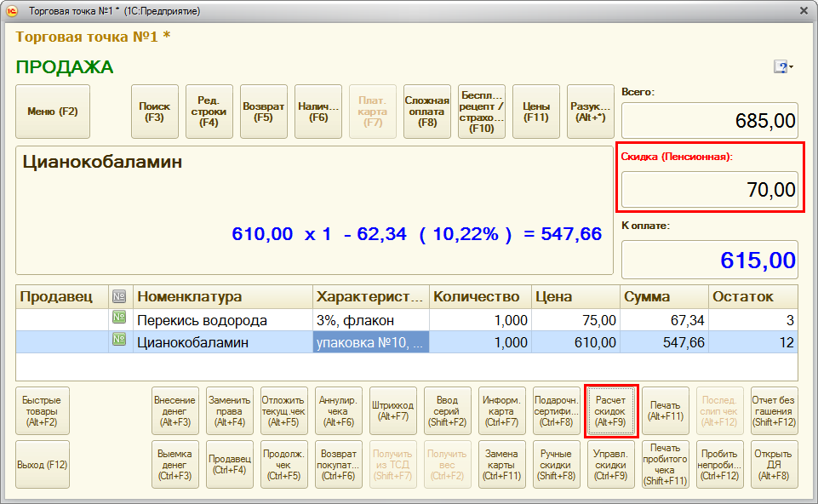Click the Номенклатура column header
This screenshot has width=818, height=504.
[223, 296]
